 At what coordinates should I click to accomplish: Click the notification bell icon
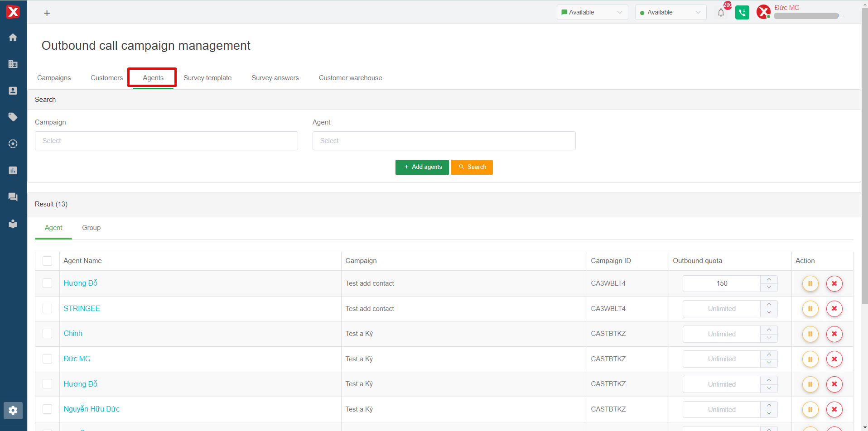[721, 13]
